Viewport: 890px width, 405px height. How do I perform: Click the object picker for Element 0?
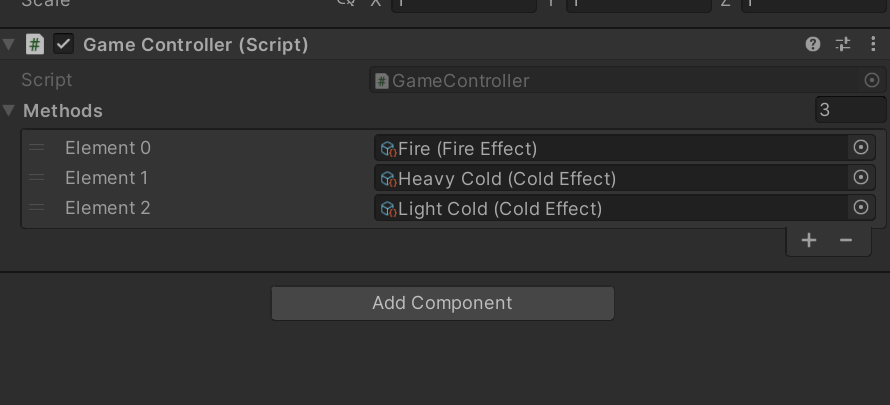tap(860, 148)
